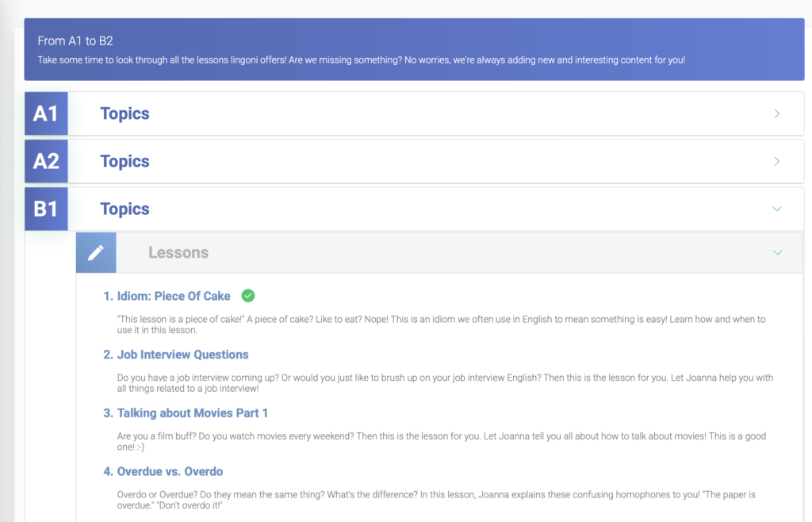The width and height of the screenshot is (812, 522).
Task: Select the Topics heading in the B1 row
Action: (124, 209)
